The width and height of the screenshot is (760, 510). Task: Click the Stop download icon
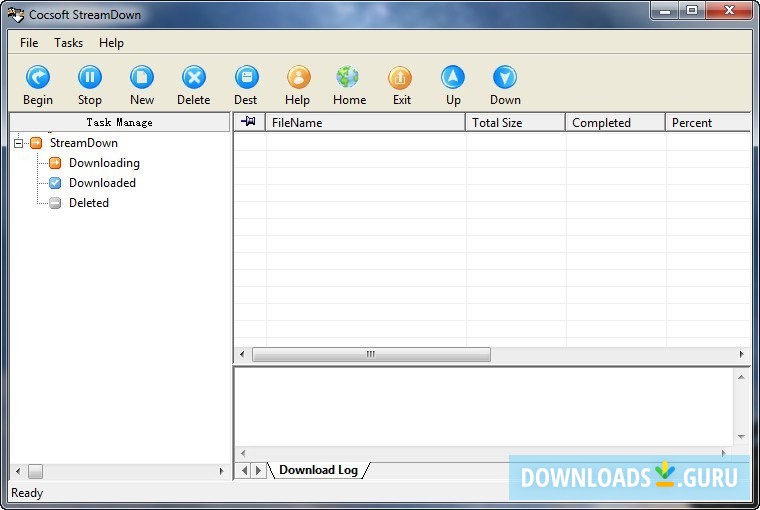(x=90, y=77)
